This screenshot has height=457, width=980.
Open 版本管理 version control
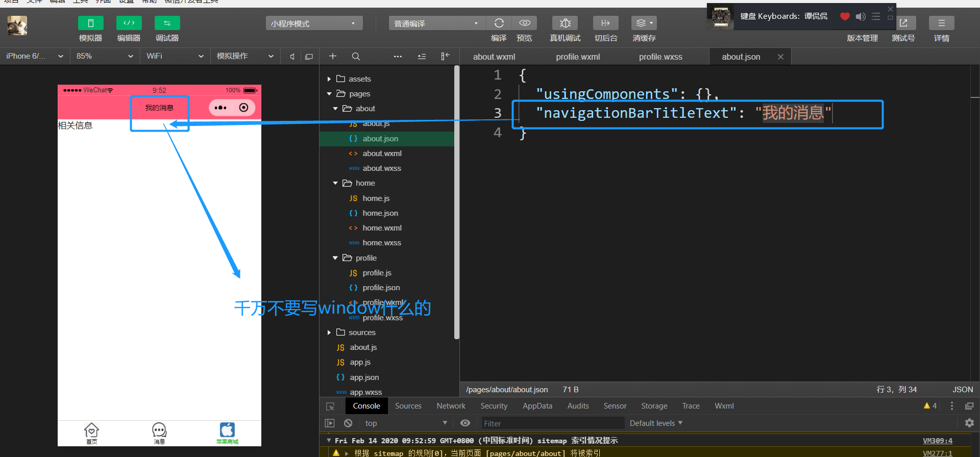(862, 38)
